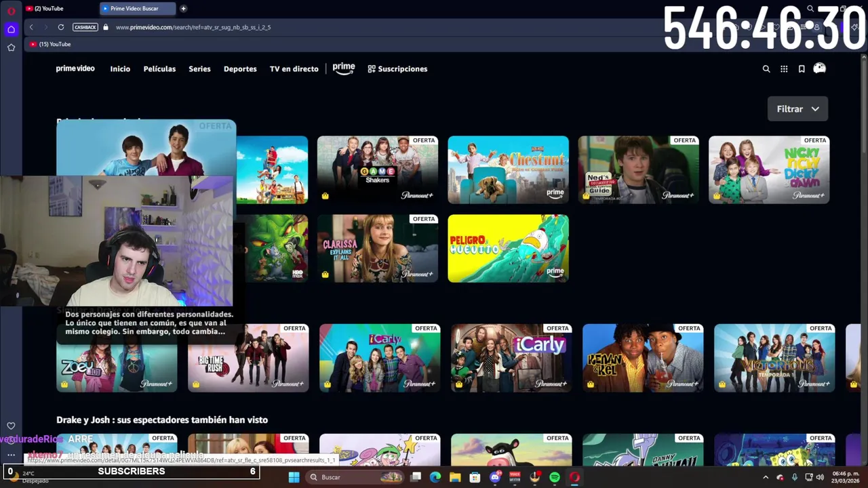Open the Prime Video watchlist bookmark icon
The height and width of the screenshot is (488, 868).
click(802, 68)
